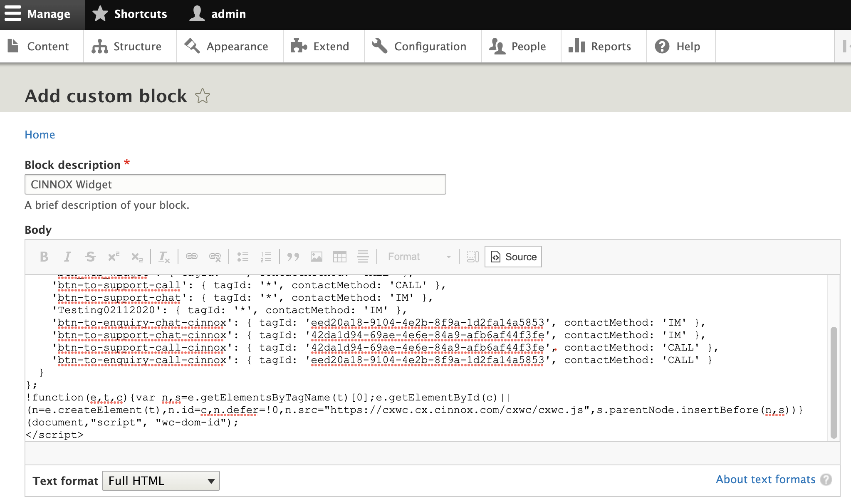Click the Superscript toolbar icon
Image resolution: width=851 pixels, height=504 pixels.
click(114, 257)
